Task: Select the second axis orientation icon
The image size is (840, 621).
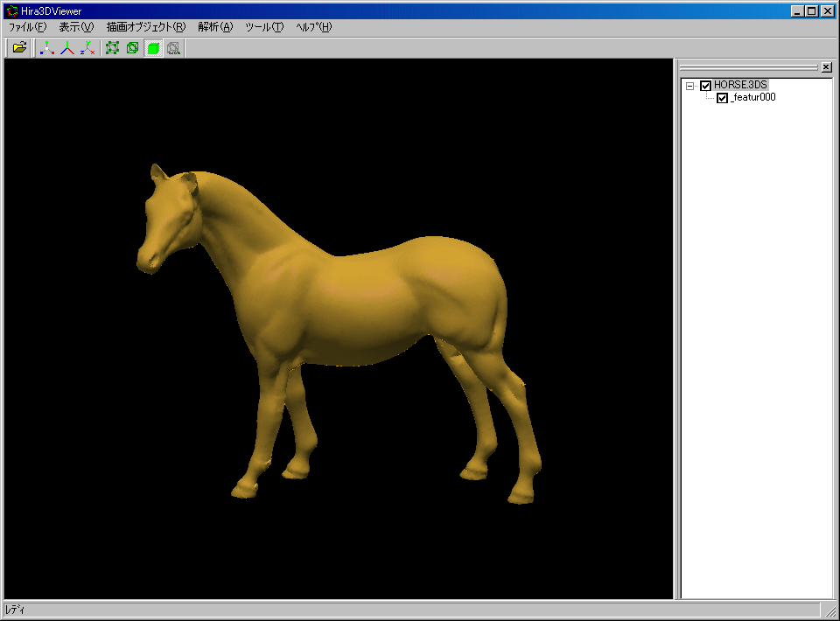Action: [67, 48]
